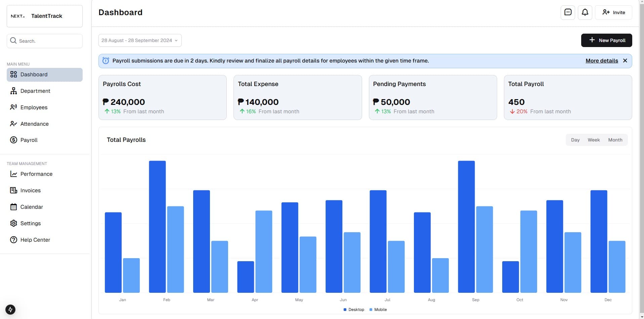Click the ₱240,000 value text
The width and height of the screenshot is (644, 319).
[x=124, y=102]
